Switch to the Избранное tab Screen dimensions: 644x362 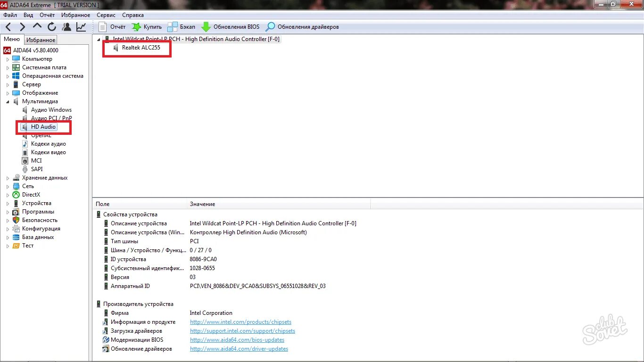pos(41,40)
